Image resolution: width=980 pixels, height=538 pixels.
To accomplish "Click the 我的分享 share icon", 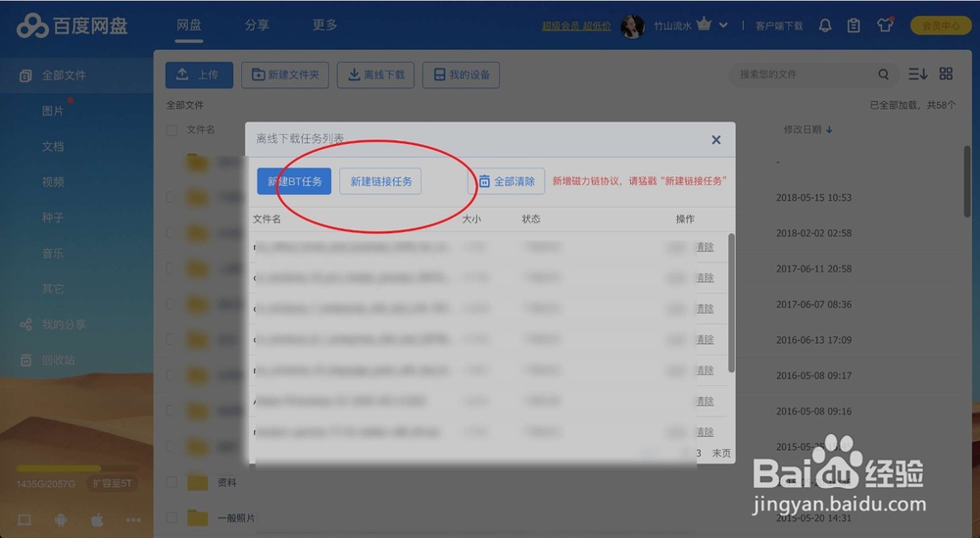I will (x=25, y=324).
